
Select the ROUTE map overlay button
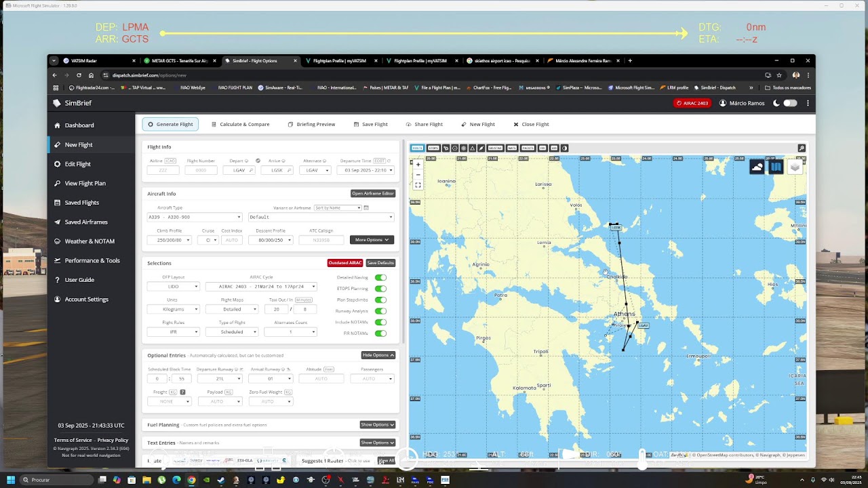pyautogui.click(x=417, y=148)
